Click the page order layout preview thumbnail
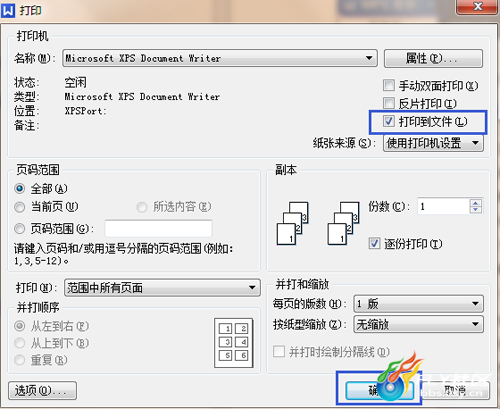The image size is (500, 409). [234, 343]
